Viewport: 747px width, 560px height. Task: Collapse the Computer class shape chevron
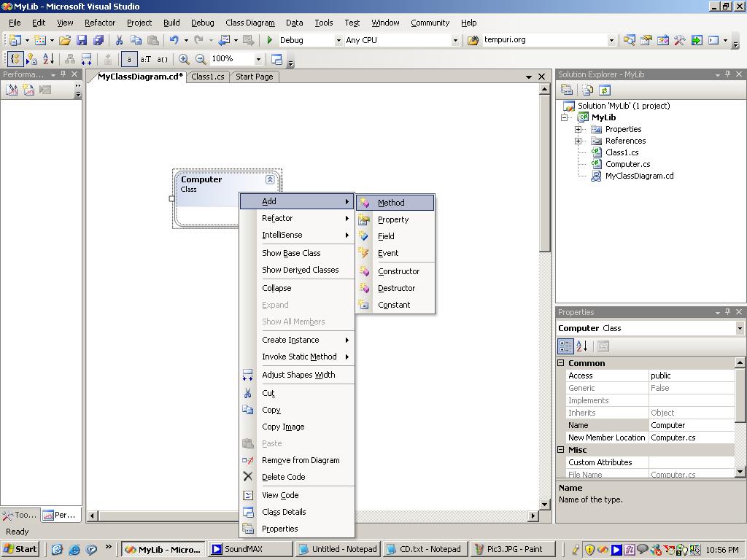pos(270,179)
